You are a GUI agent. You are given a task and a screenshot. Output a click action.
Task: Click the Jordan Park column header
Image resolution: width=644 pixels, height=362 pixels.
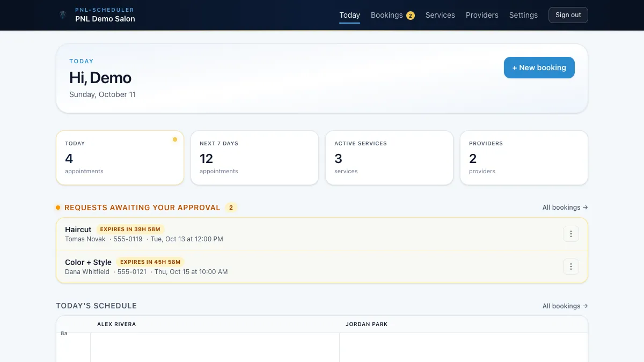click(367, 324)
